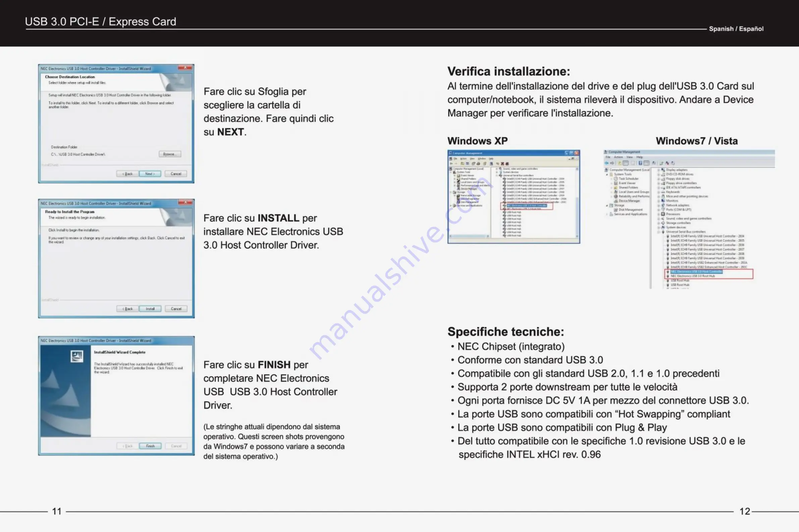Expand Display adapters in Windows7 device list

658,170
